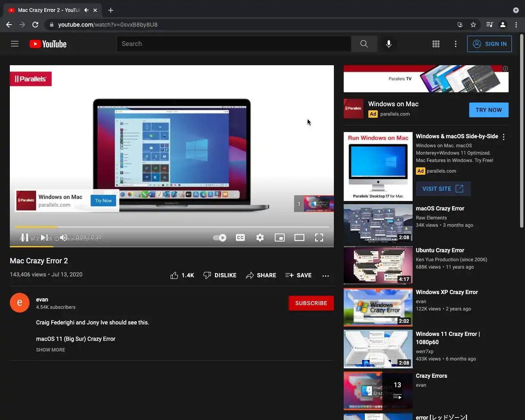This screenshot has width=525, height=420.
Task: Open the YouTube hamburger guide menu
Action: (x=15, y=44)
